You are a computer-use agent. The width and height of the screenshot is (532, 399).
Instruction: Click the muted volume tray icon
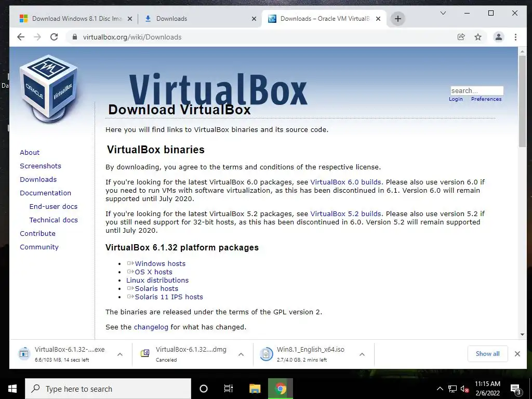pos(465,389)
